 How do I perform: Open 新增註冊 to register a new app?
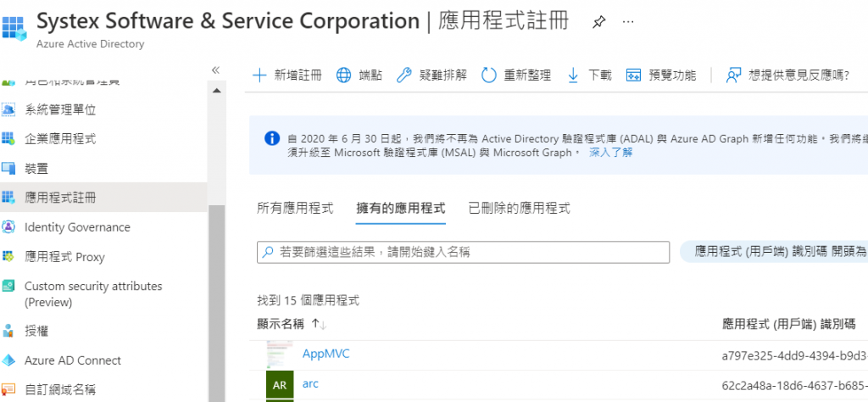[x=298, y=75]
